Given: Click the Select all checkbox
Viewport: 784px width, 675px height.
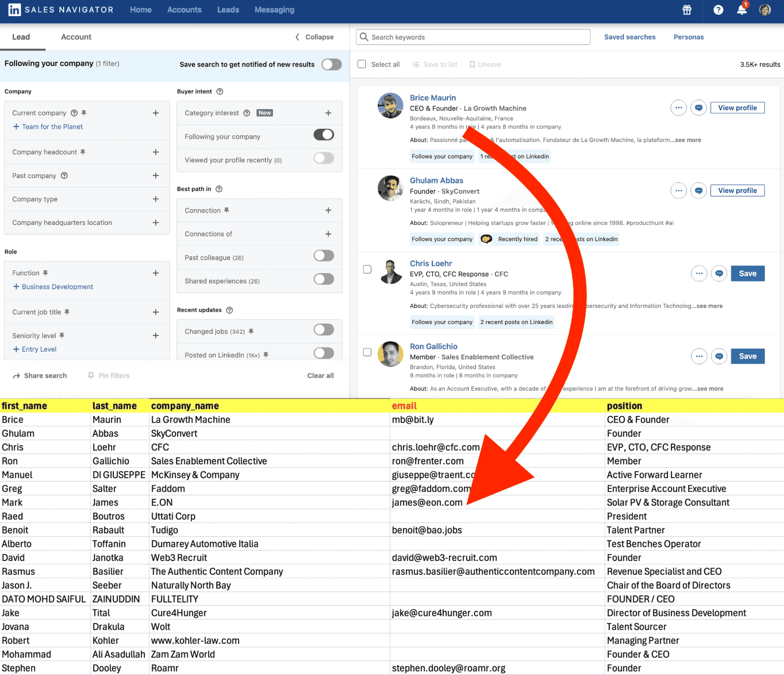Looking at the screenshot, I should click(361, 65).
